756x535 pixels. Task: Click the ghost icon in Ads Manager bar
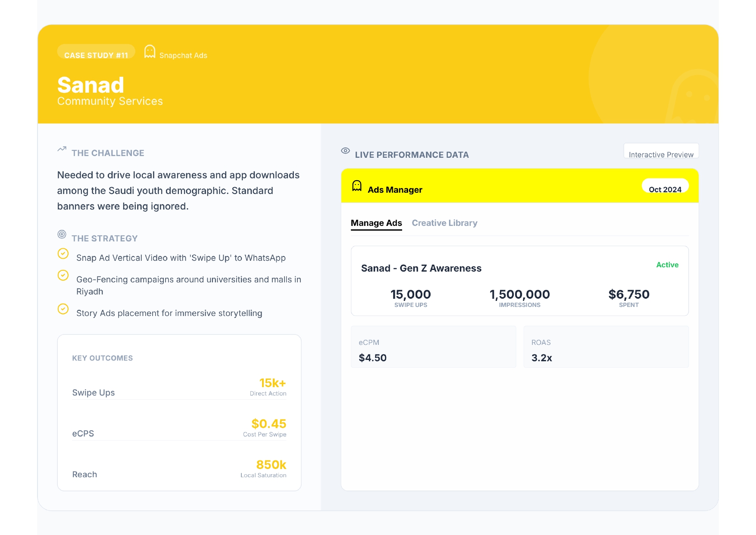click(x=357, y=186)
